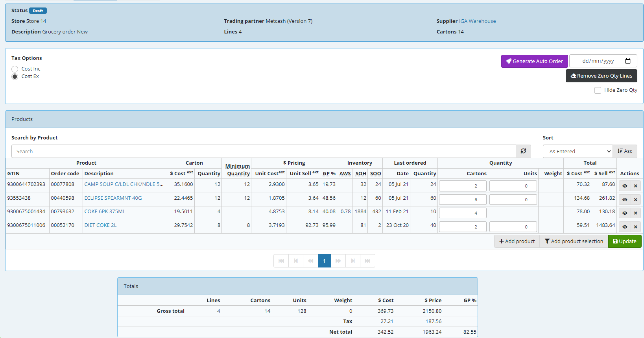Jump forward several pages with fast-forward icon
This screenshot has width=644, height=338.
338,261
